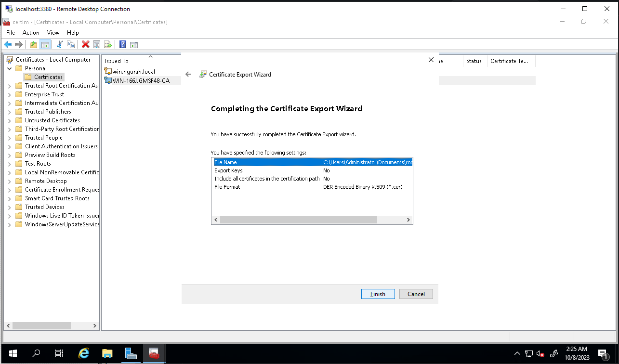The width and height of the screenshot is (619, 364).
Task: Click the Finish button
Action: tap(378, 294)
